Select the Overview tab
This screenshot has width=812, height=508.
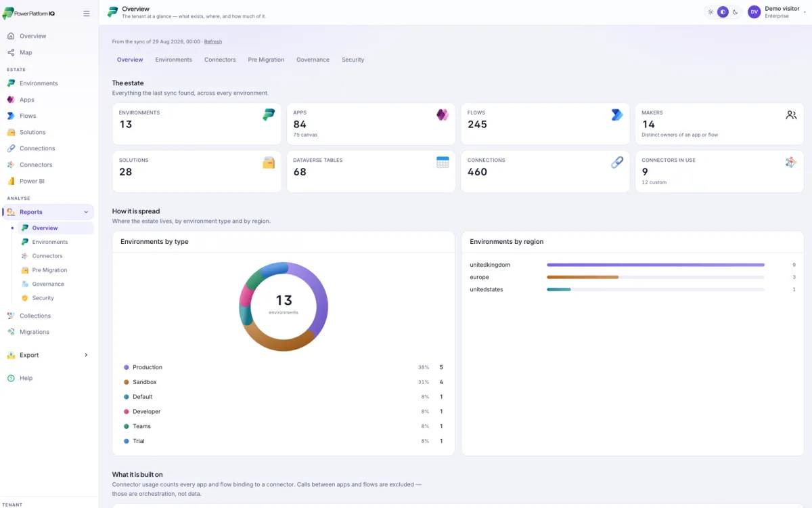130,60
